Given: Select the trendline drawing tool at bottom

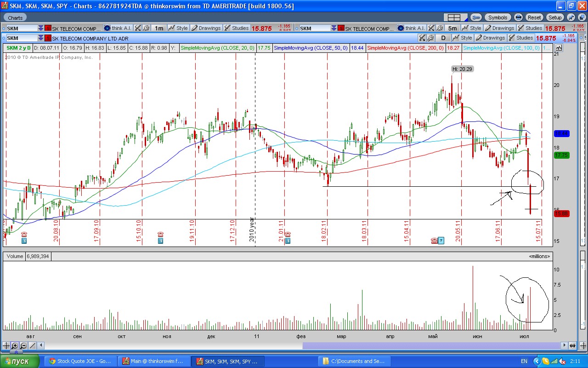Looking at the screenshot, I should click(33, 345).
